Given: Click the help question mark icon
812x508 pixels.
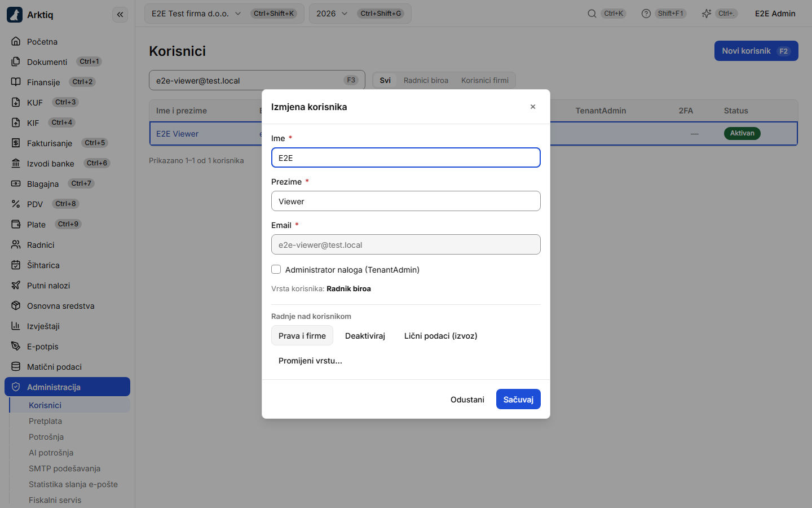Looking at the screenshot, I should click(x=646, y=14).
